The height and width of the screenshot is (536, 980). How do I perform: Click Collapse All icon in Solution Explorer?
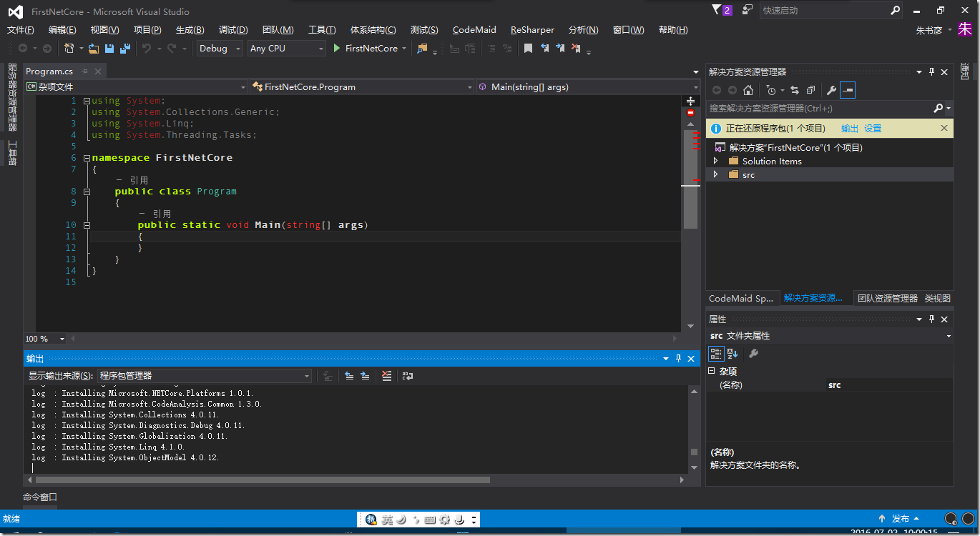click(x=810, y=90)
